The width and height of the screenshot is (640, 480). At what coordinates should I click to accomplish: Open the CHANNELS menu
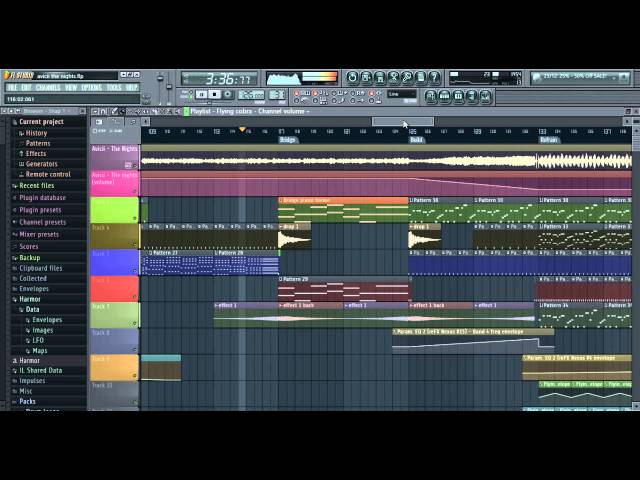point(48,88)
